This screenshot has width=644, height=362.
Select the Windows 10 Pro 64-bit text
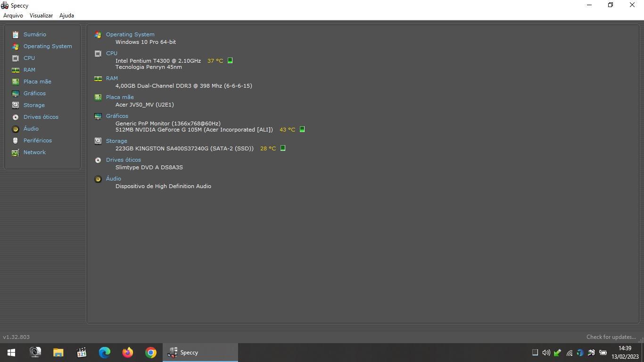(146, 42)
